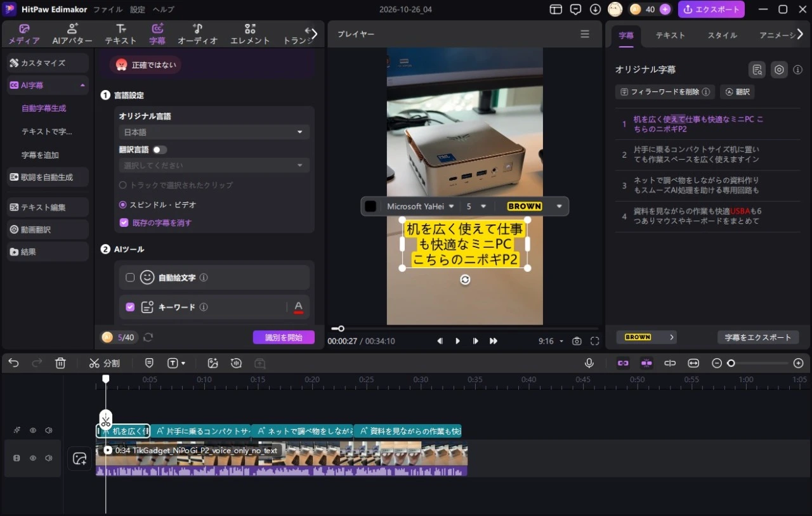Click the subtitle search-and-replace icon
This screenshot has width=812, height=516.
pyautogui.click(x=756, y=70)
